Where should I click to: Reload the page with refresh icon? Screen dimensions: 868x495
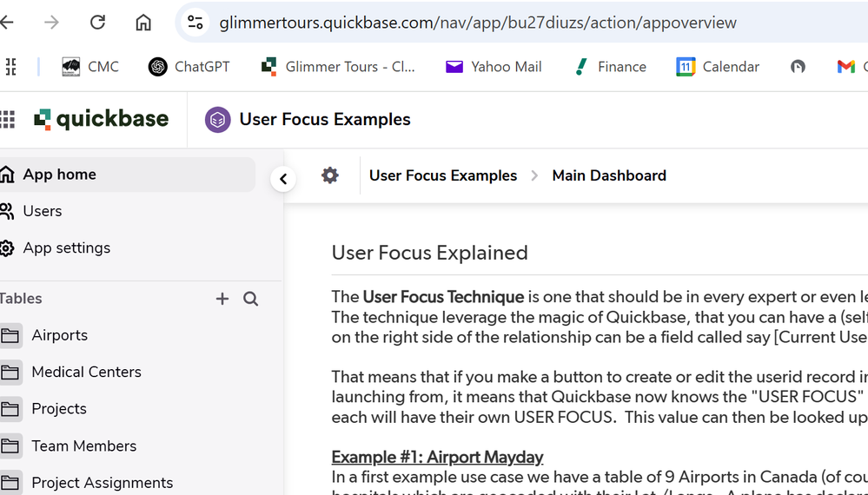(97, 22)
